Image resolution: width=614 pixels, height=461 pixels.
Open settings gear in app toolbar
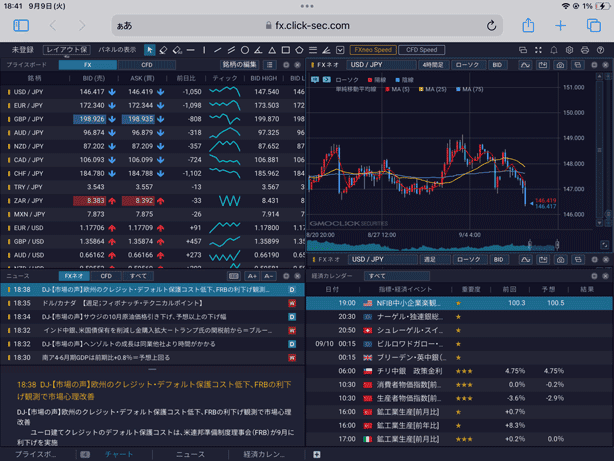click(569, 49)
